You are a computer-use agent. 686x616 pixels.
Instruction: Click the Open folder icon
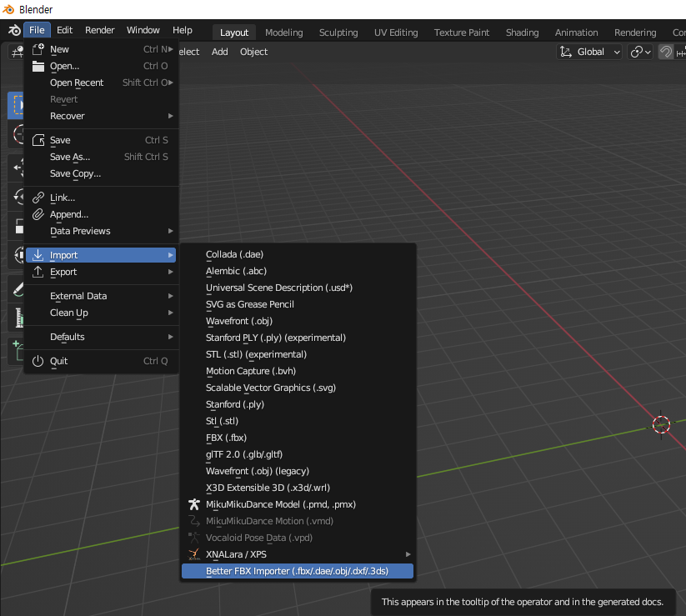point(38,66)
